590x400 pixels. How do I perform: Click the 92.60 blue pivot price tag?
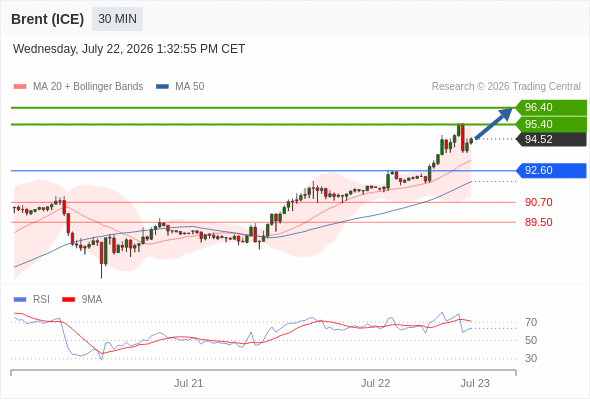(x=551, y=170)
